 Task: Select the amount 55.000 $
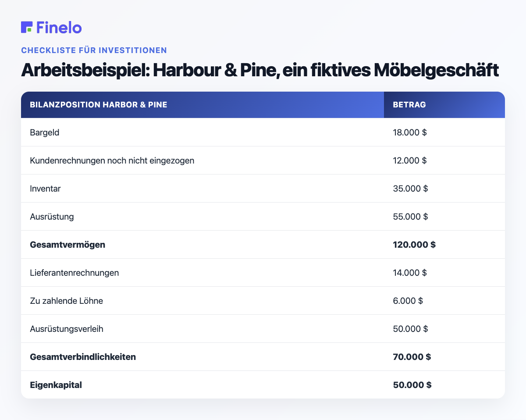pyautogui.click(x=410, y=217)
